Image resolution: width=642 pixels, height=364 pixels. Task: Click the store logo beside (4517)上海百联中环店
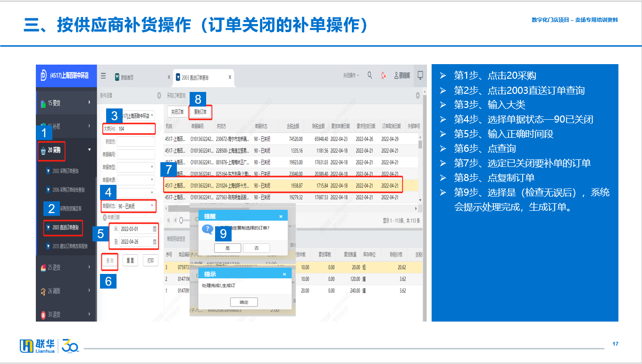(x=43, y=75)
